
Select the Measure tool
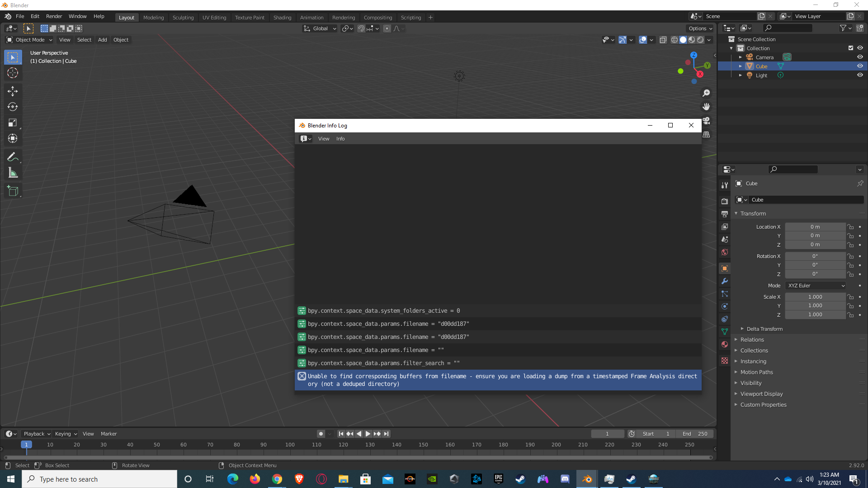[13, 173]
